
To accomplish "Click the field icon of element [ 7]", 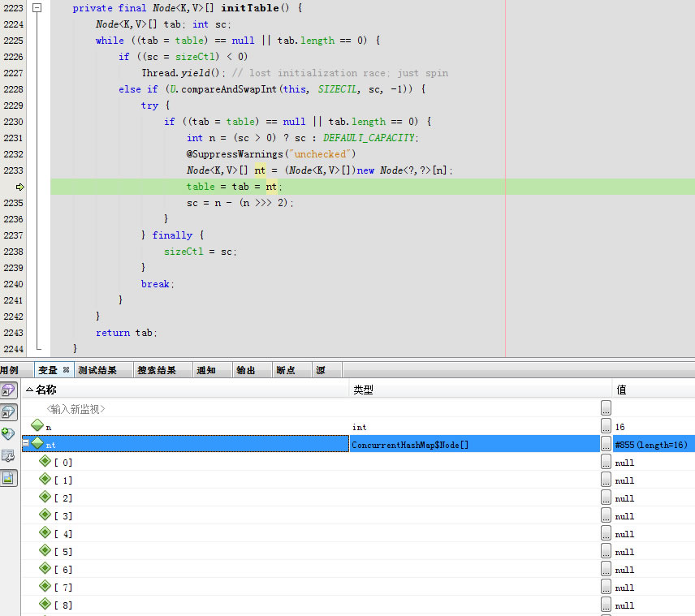I will click(45, 585).
